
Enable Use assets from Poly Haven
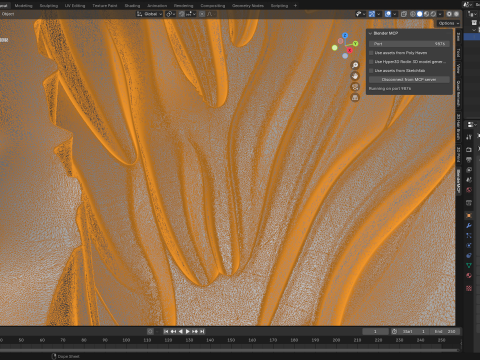coord(371,53)
